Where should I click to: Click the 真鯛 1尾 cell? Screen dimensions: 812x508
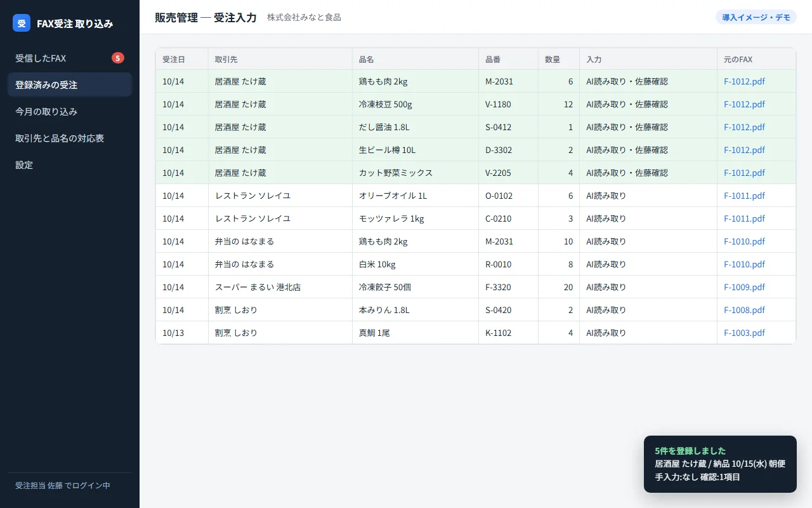click(x=416, y=333)
